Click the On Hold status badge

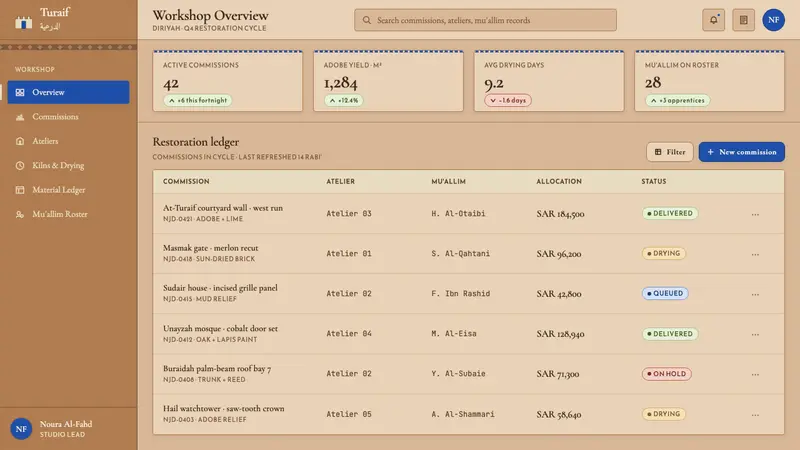pyautogui.click(x=666, y=374)
